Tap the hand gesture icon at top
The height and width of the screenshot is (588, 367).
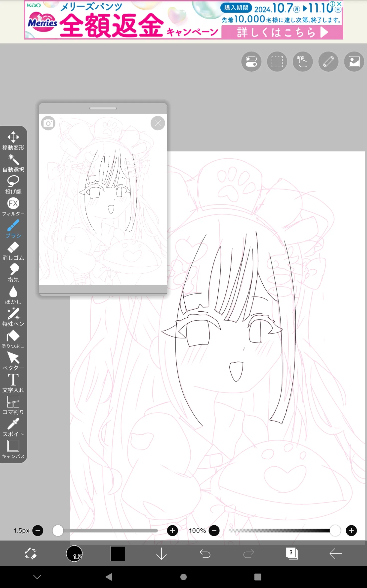point(303,61)
